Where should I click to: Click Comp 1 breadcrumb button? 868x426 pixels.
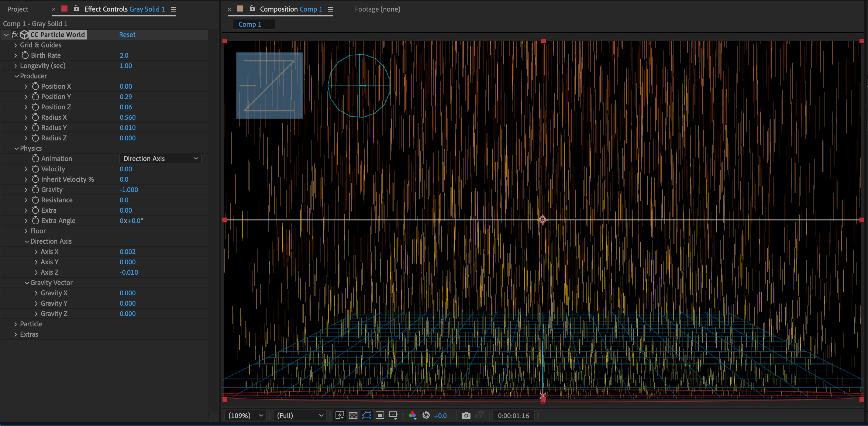point(250,24)
